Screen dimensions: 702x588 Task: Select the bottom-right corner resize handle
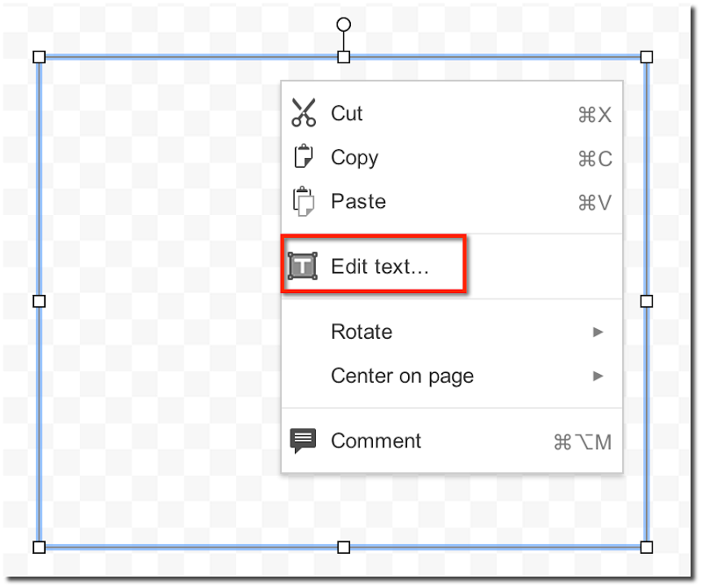tap(647, 548)
